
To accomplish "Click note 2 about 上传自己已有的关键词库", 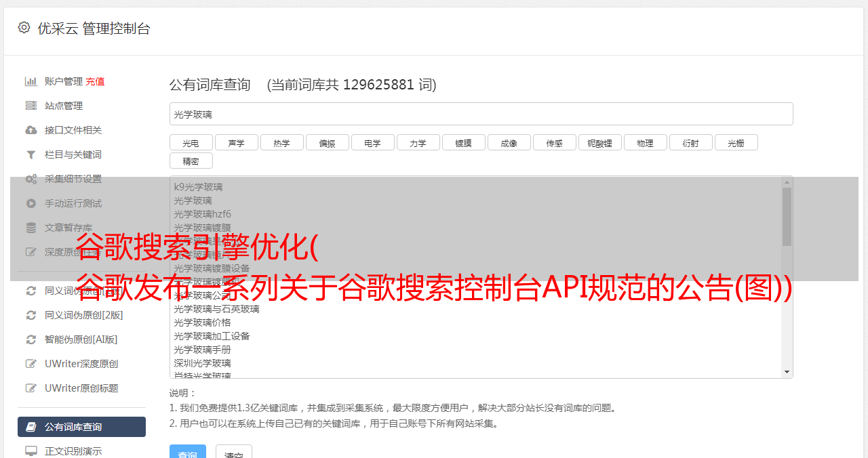I will pyautogui.click(x=335, y=424).
